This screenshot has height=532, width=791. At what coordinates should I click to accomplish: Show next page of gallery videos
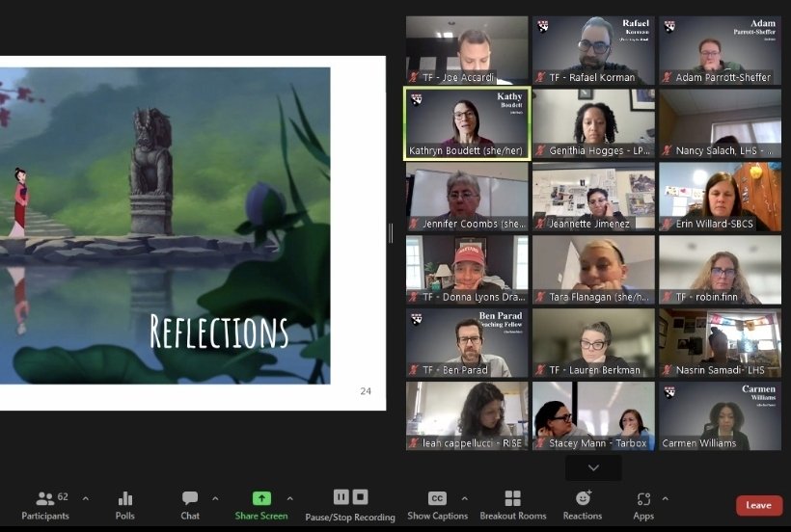(594, 467)
